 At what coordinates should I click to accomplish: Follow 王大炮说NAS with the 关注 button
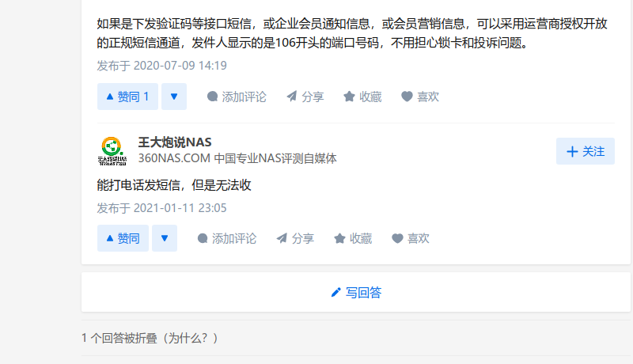coord(586,151)
